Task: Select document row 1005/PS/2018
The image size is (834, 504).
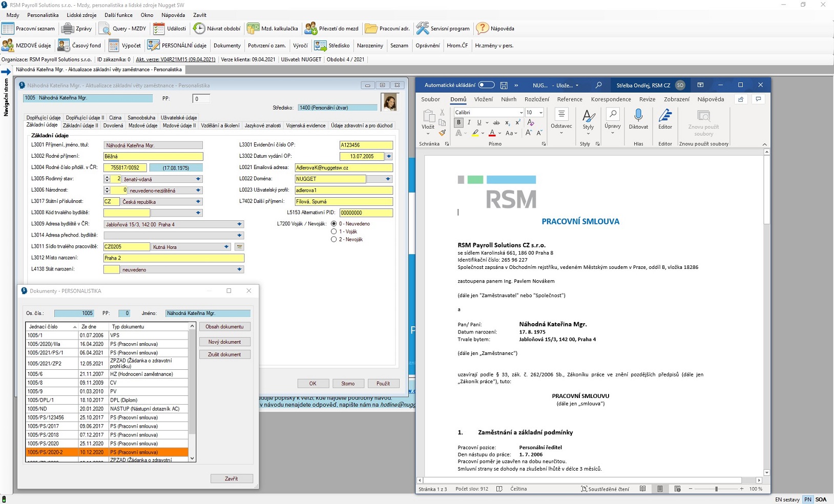Action: [107, 435]
